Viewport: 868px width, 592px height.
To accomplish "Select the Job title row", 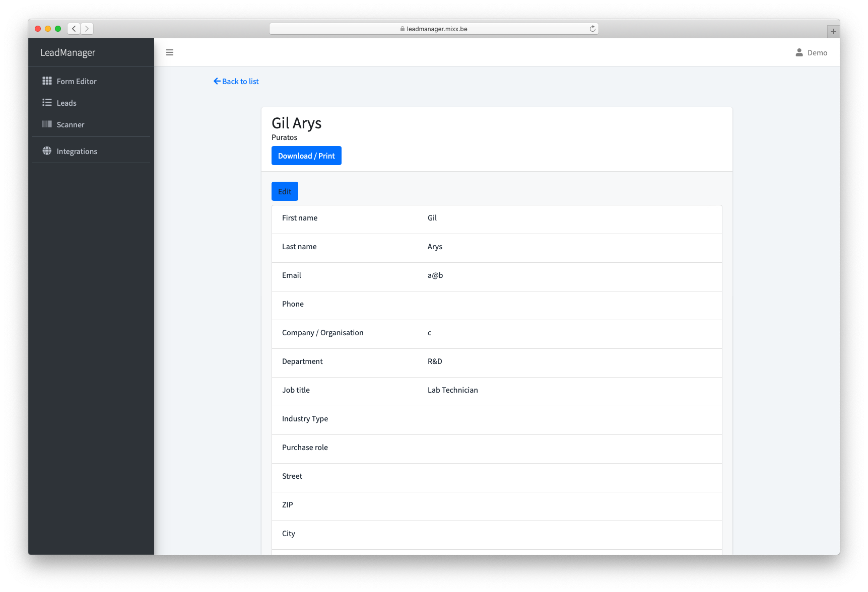I will click(x=496, y=390).
